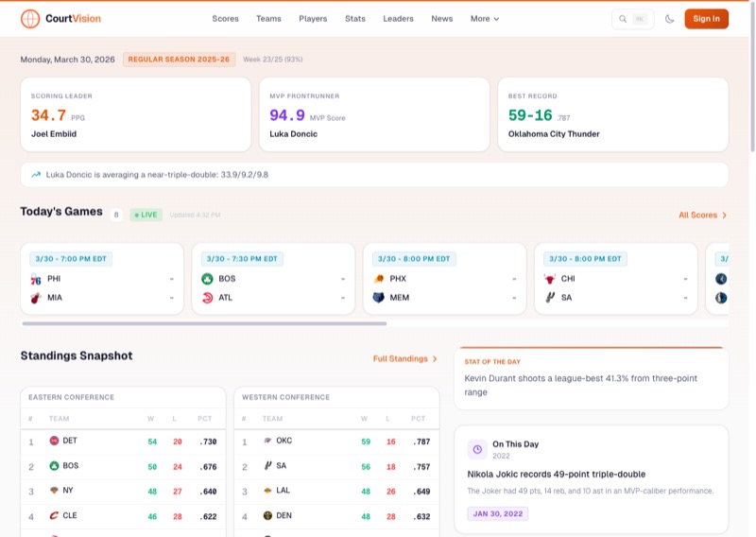This screenshot has width=756, height=537.
Task: Click the Miami Heat logo icon
Action: point(36,298)
